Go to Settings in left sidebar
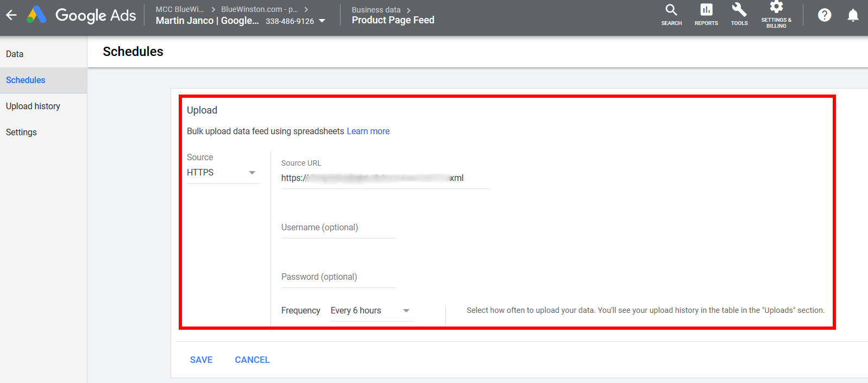The image size is (868, 383). (21, 133)
